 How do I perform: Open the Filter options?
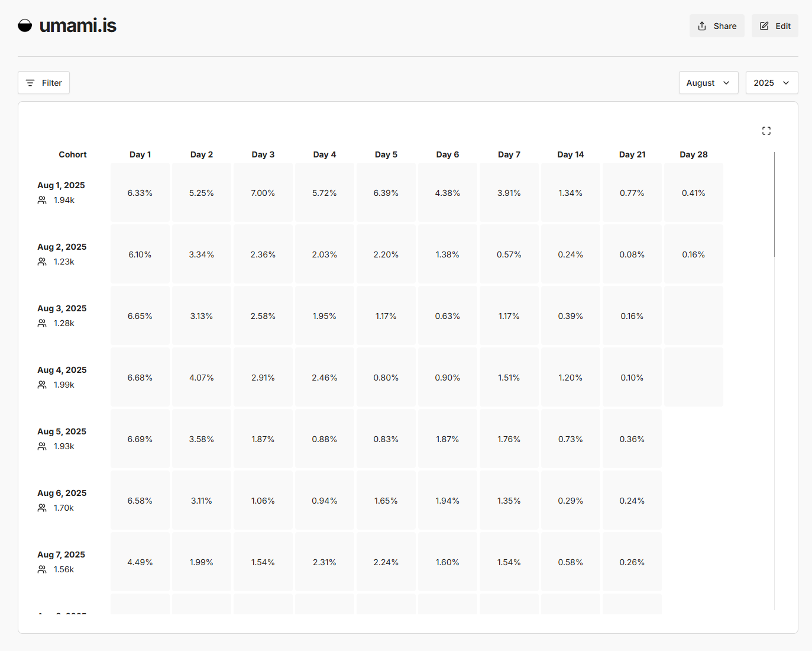[x=44, y=83]
